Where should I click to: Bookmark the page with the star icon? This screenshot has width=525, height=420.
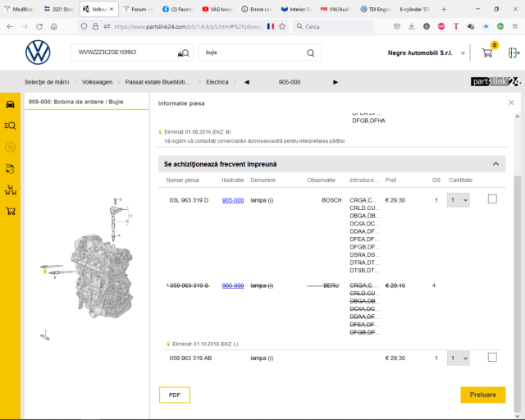tap(282, 26)
